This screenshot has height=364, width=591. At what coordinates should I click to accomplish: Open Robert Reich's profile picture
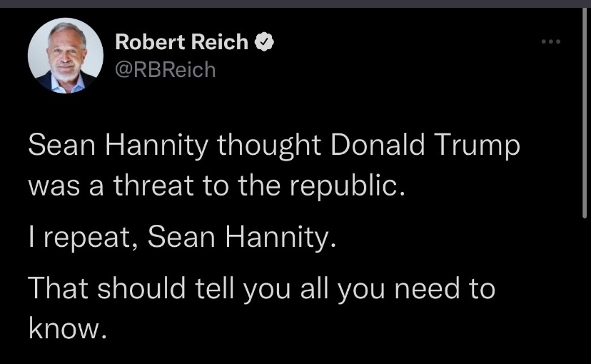click(x=64, y=56)
